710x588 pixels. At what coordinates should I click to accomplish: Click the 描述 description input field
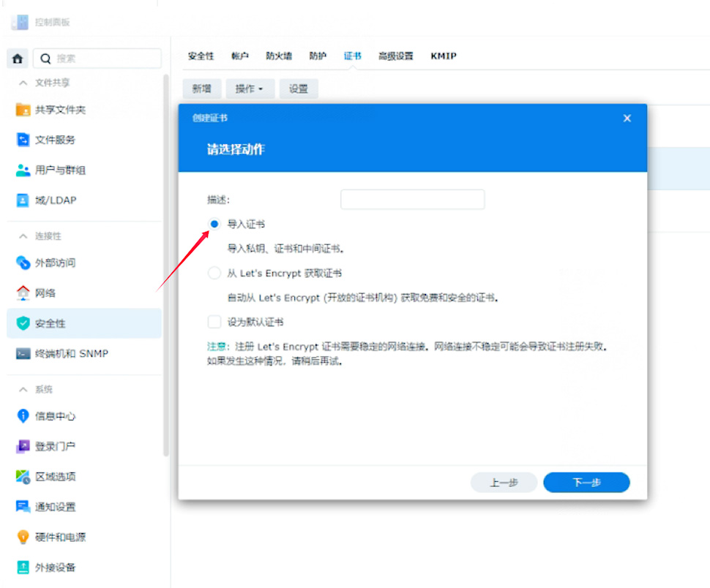[x=412, y=199]
